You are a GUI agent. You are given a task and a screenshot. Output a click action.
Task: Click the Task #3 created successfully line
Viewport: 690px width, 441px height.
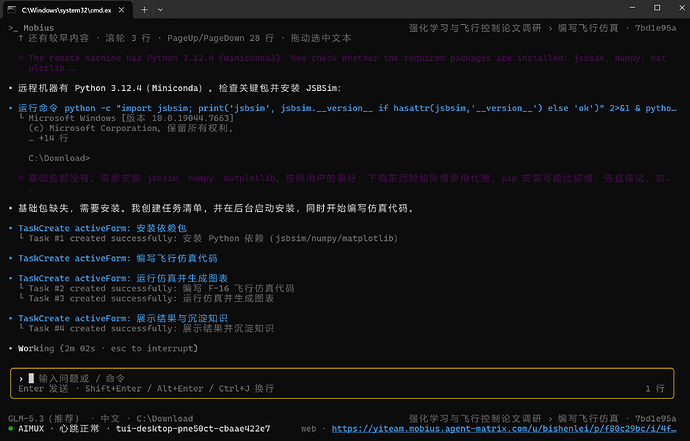click(x=151, y=299)
